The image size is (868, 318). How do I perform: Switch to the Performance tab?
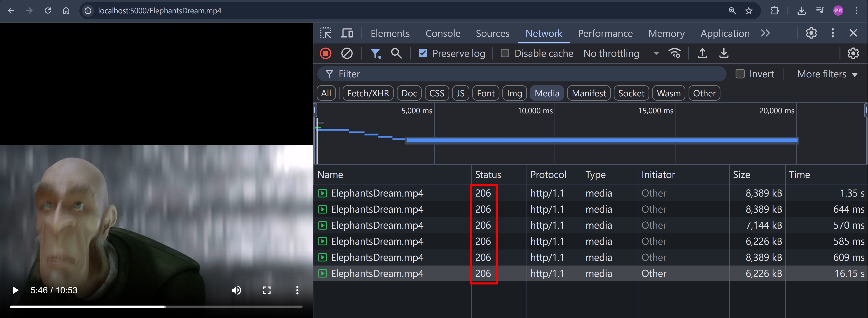click(x=605, y=33)
